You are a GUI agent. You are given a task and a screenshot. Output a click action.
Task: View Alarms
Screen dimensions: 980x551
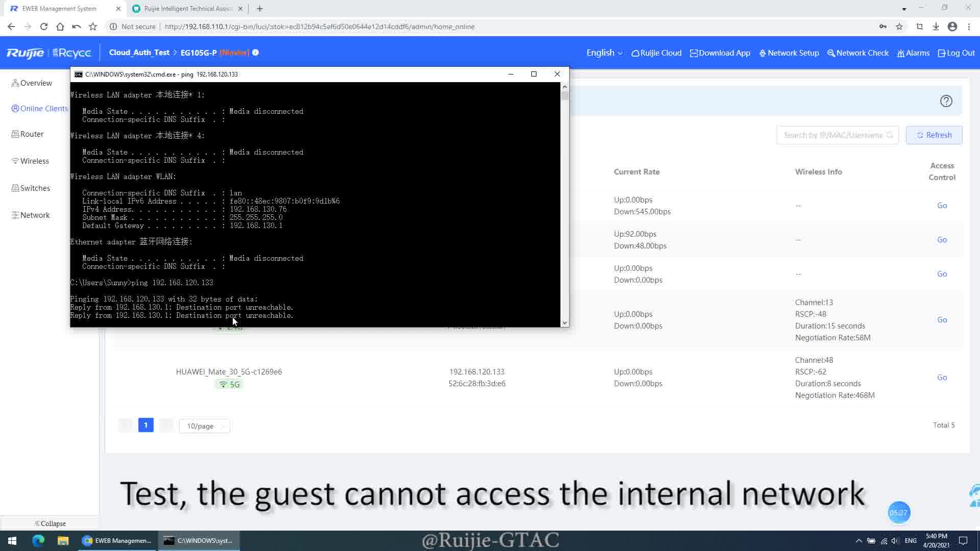pos(914,53)
